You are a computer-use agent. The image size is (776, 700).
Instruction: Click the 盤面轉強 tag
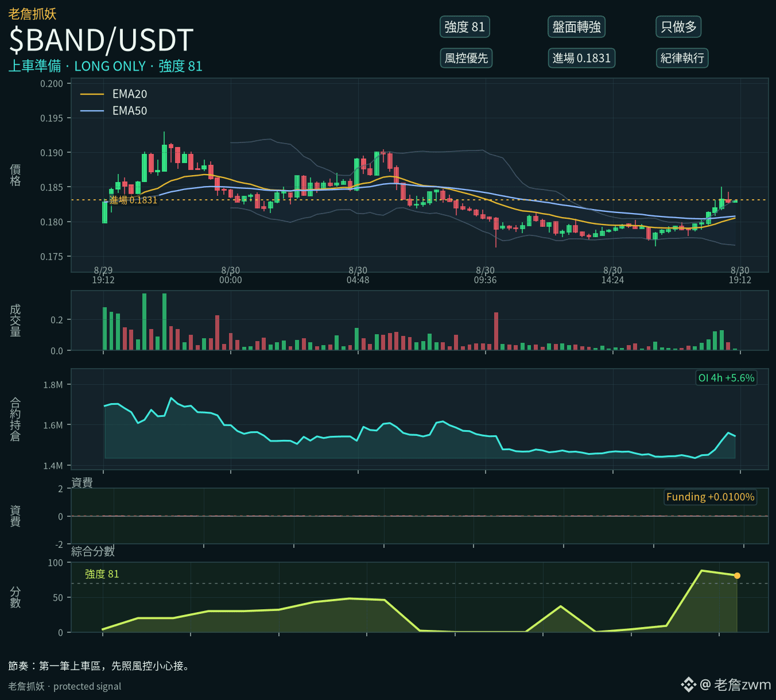(576, 27)
